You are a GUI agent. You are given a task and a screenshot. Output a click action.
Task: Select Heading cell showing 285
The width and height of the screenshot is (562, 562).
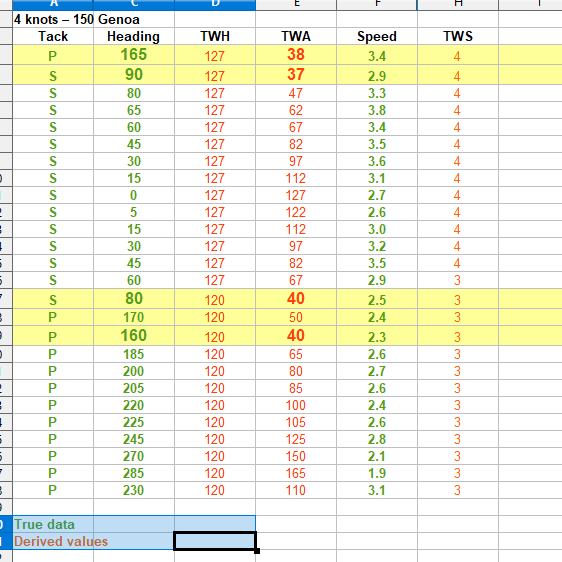[x=134, y=473]
